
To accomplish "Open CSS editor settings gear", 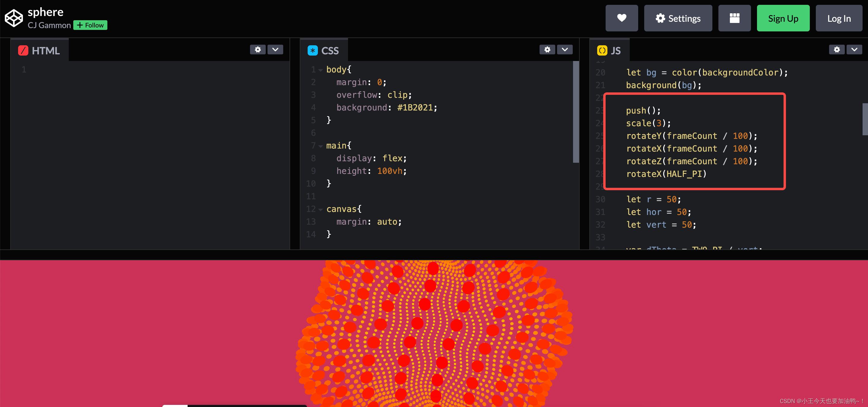I will coord(547,50).
